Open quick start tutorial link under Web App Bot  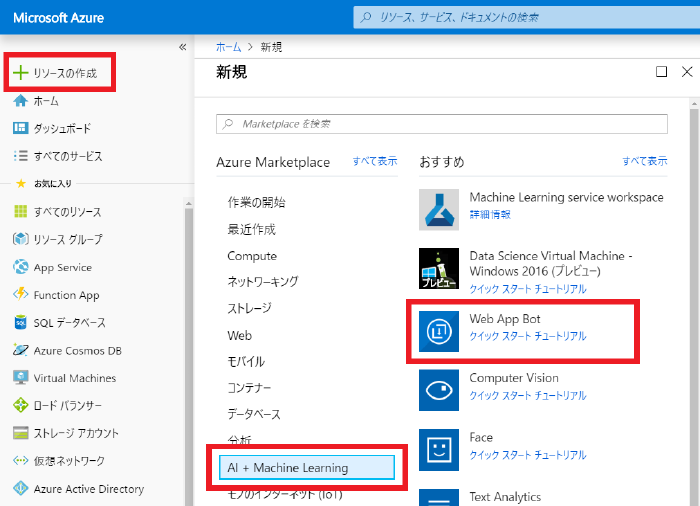point(528,336)
